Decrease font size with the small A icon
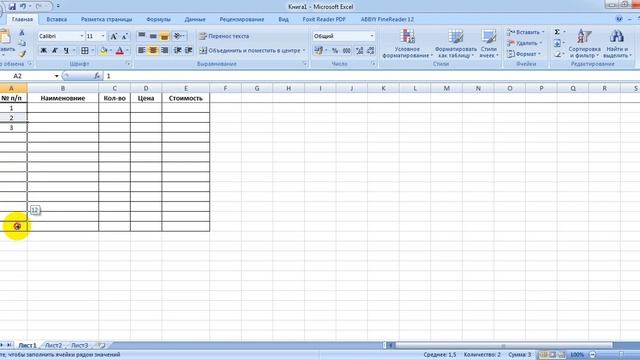The width and height of the screenshot is (640, 360). [x=124, y=36]
